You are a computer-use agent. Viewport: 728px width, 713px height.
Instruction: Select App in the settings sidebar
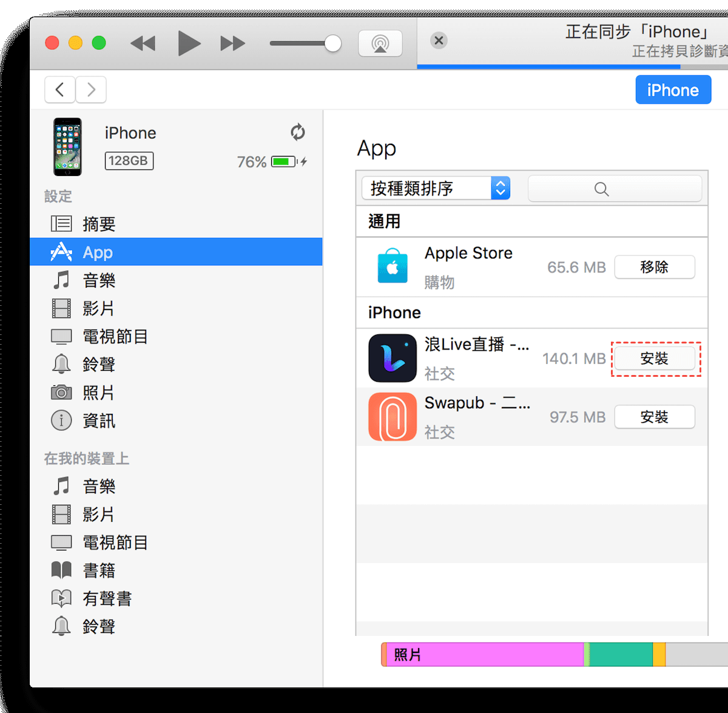(176, 252)
